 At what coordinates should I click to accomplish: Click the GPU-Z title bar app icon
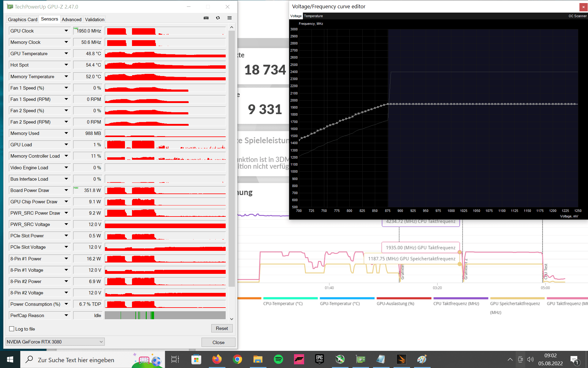tap(10, 6)
